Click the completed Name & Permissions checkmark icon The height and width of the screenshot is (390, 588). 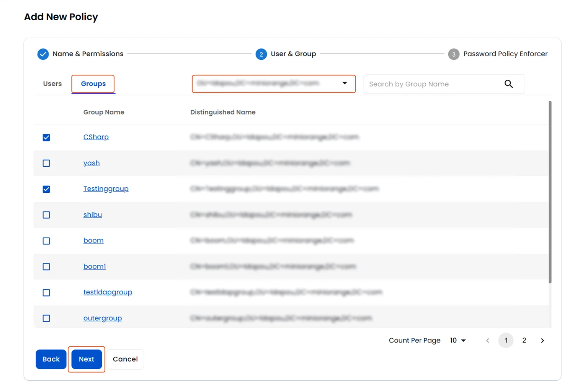[43, 54]
